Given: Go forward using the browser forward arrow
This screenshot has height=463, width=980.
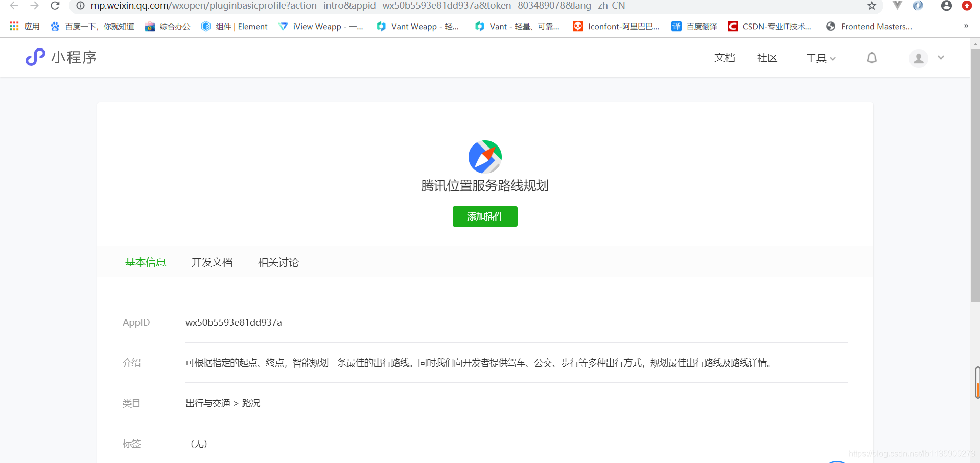Looking at the screenshot, I should pyautogui.click(x=34, y=6).
